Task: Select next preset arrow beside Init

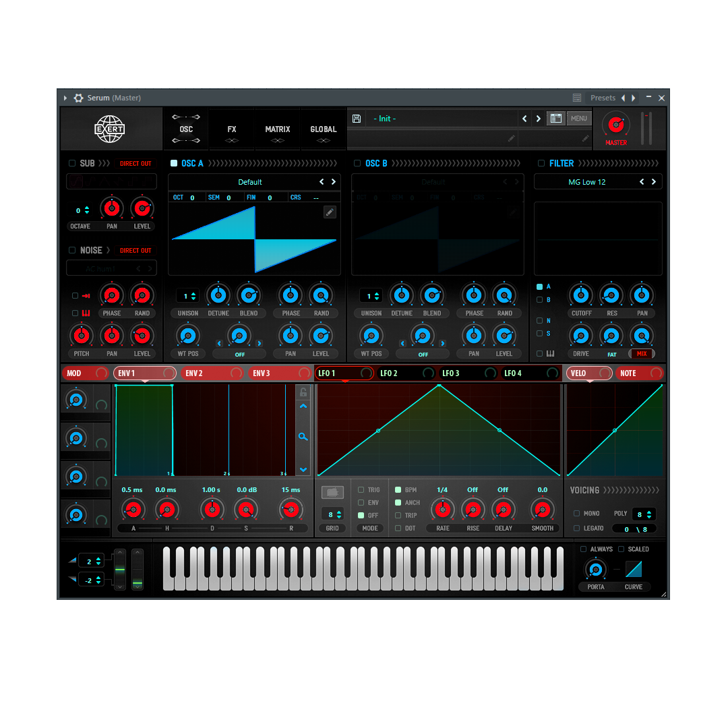Action: 538,119
